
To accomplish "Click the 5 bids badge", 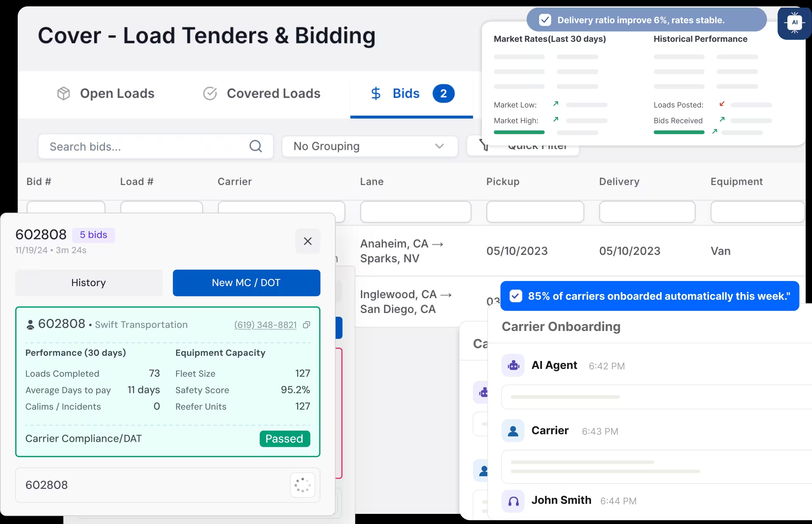I will 94,235.
